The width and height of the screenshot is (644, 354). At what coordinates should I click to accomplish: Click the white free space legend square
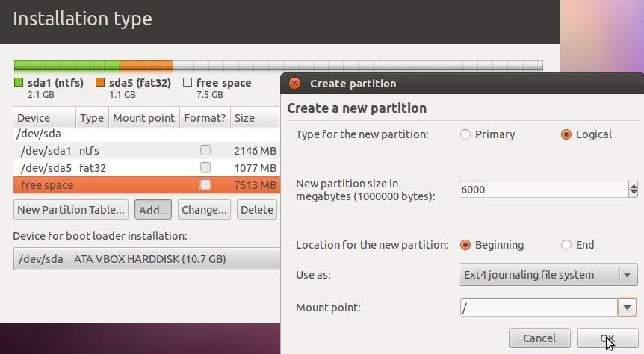pyautogui.click(x=188, y=83)
